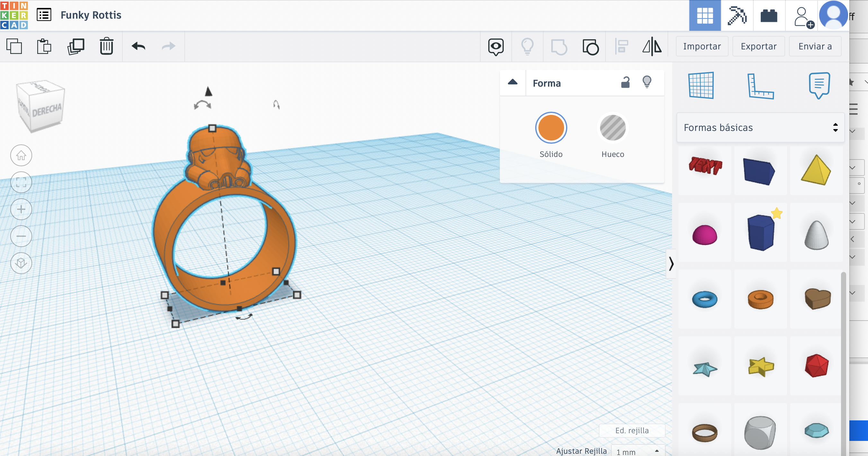This screenshot has width=868, height=456.
Task: Pick the blue polygon shape
Action: click(x=760, y=233)
